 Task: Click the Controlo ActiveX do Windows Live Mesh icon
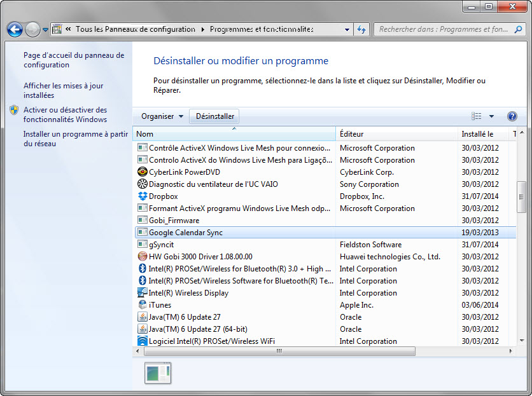142,160
